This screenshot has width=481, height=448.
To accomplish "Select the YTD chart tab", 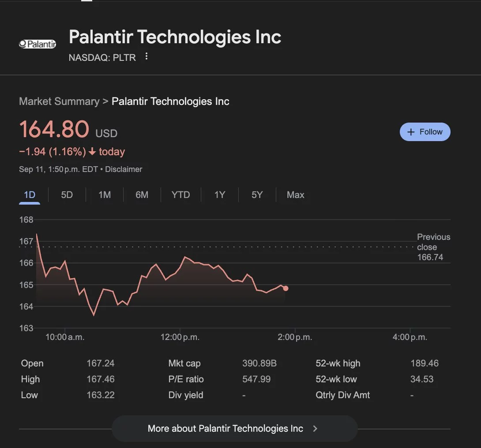I will click(x=180, y=195).
